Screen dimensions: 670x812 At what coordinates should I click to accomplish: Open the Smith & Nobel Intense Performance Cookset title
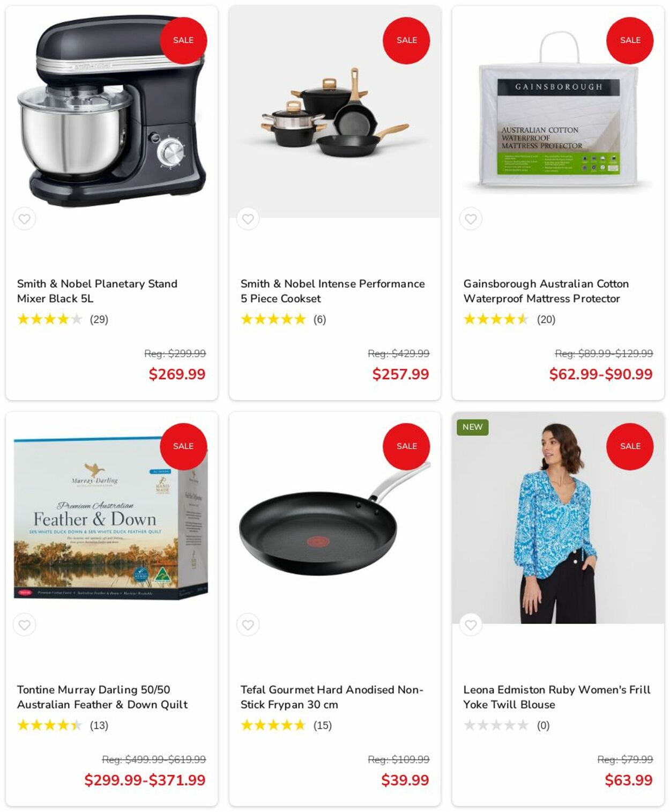click(x=332, y=291)
